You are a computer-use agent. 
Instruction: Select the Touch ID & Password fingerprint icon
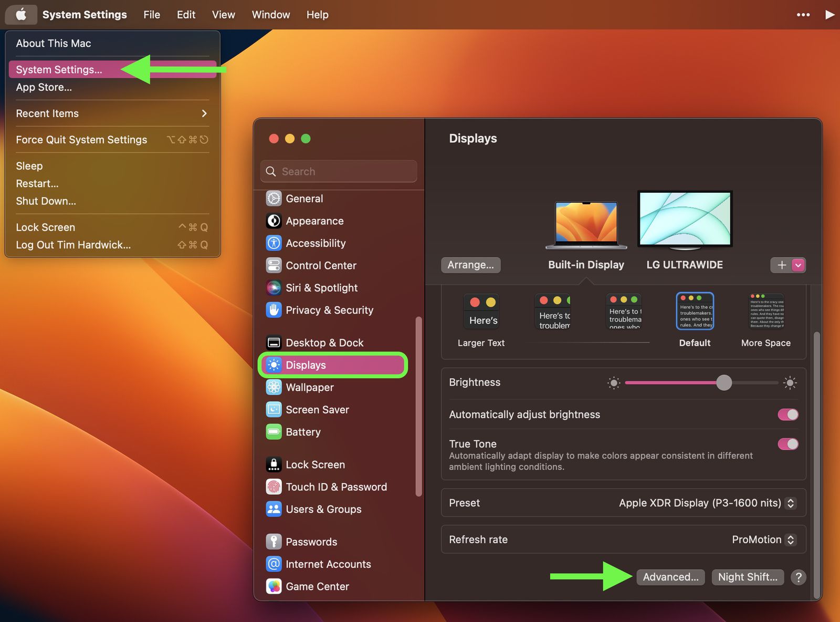tap(274, 487)
